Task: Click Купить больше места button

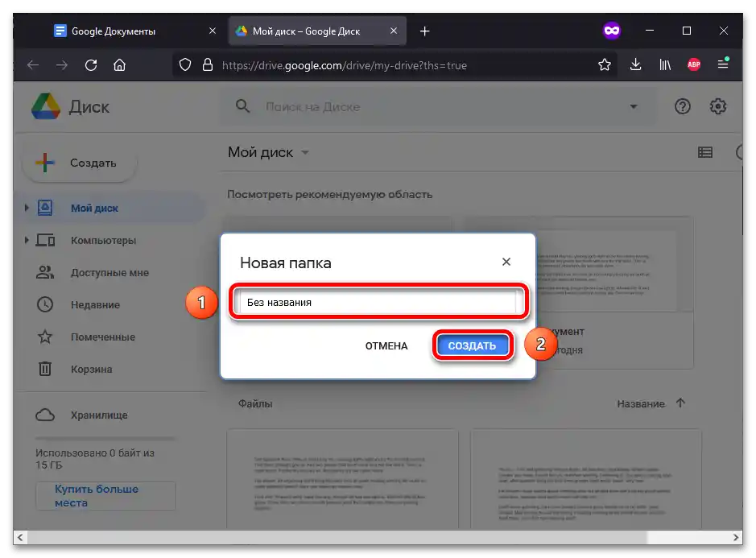Action: click(105, 495)
